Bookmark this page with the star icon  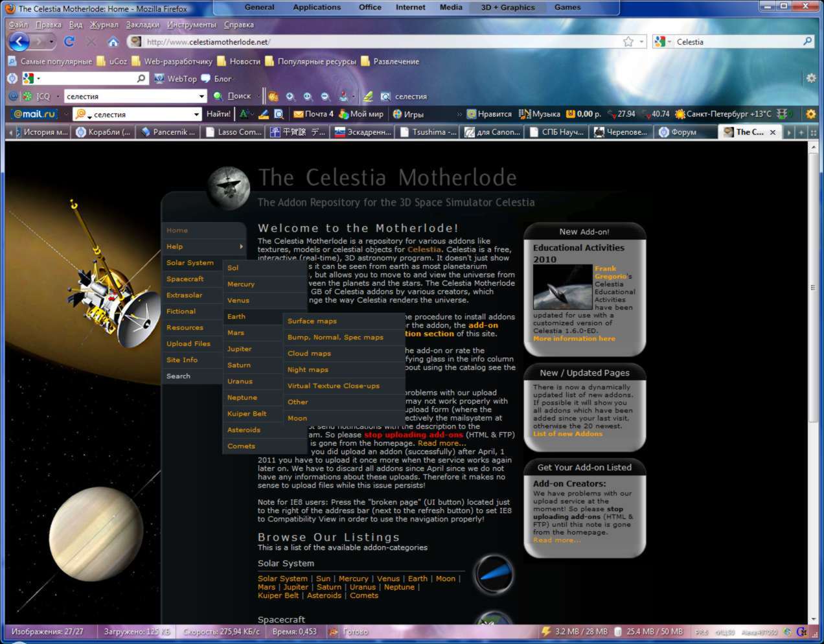coord(628,41)
